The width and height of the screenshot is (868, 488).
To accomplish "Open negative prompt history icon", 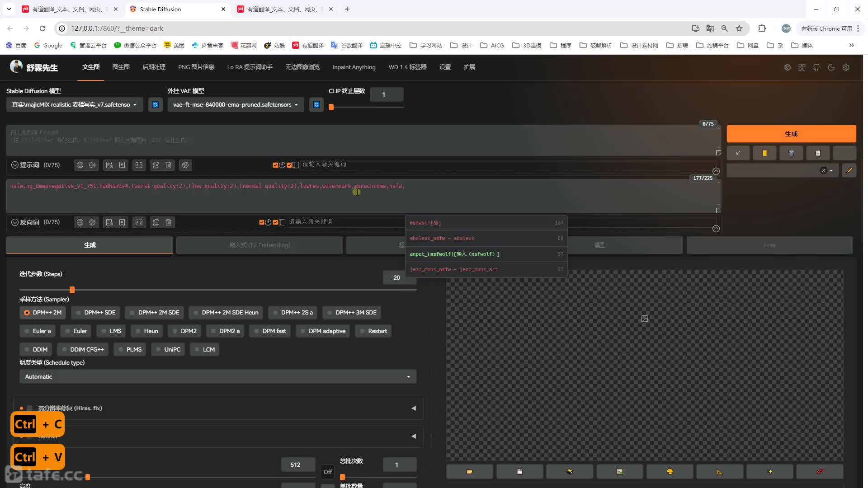I will [109, 222].
